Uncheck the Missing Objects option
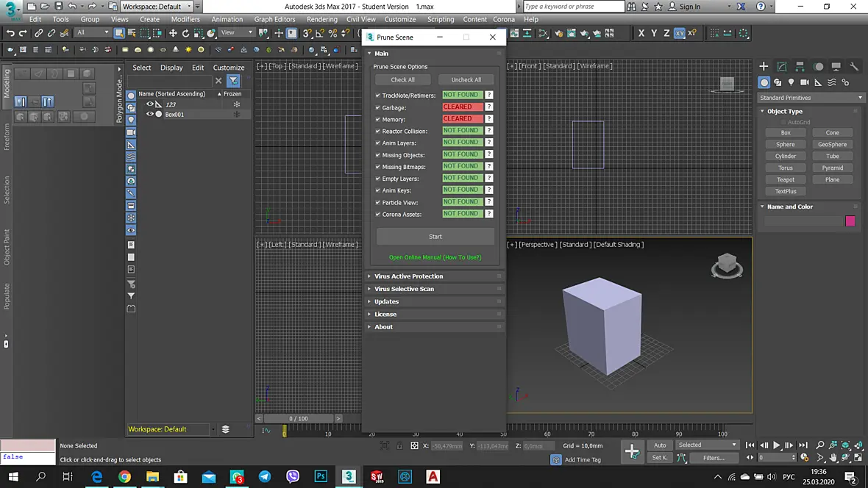This screenshot has height=488, width=868. (378, 155)
